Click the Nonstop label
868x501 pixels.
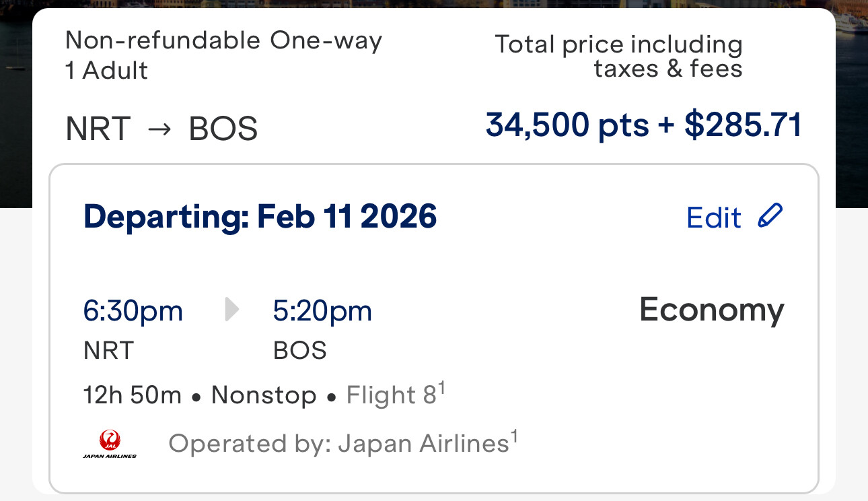click(x=264, y=395)
